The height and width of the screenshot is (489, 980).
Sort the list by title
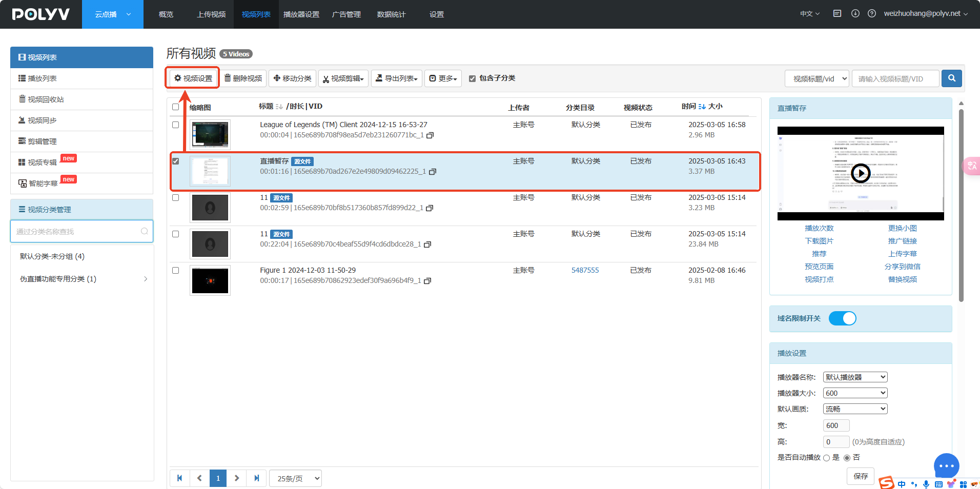point(279,107)
